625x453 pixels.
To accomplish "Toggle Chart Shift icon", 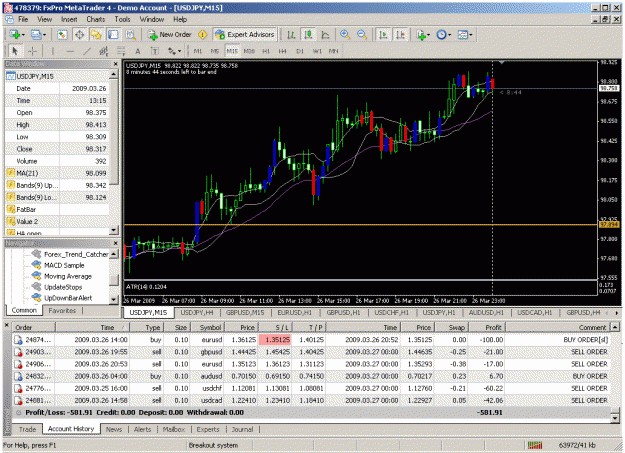I will 400,35.
